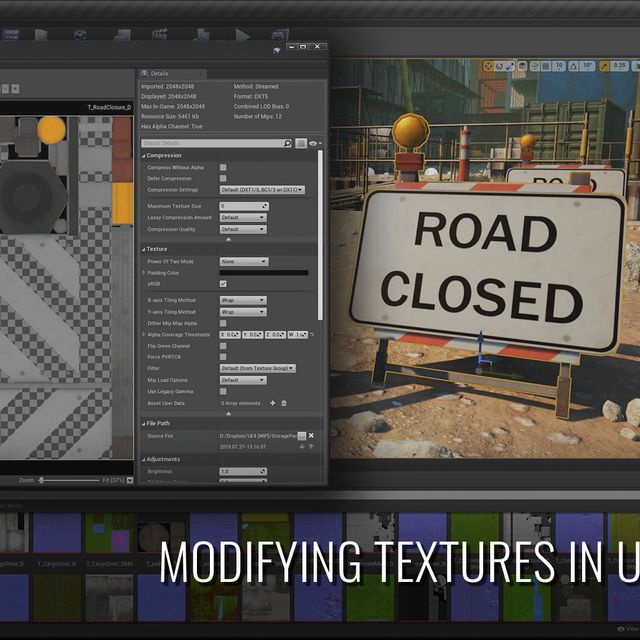Collapse the Compression section
This screenshot has width=640, height=640.
click(144, 156)
